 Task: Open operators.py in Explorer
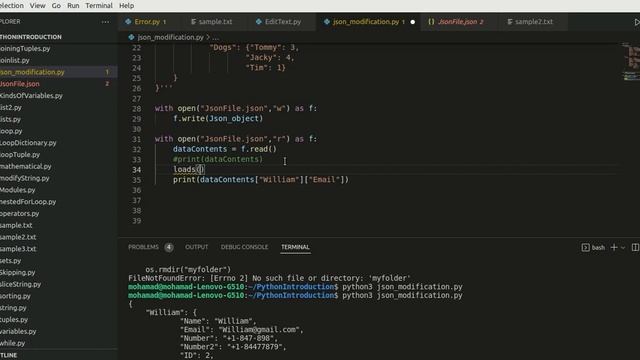point(59,213)
